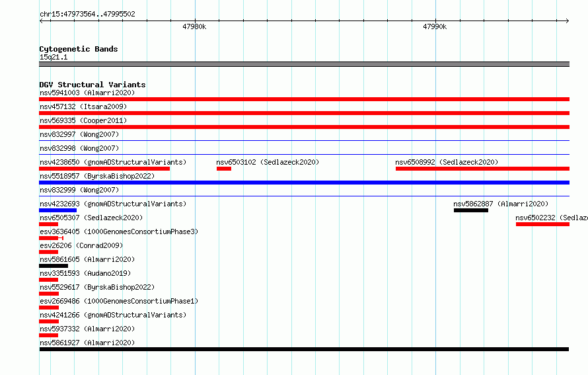Open the nsv6502232 variant label
Viewport: 588px width, 375px height.
click(552, 218)
